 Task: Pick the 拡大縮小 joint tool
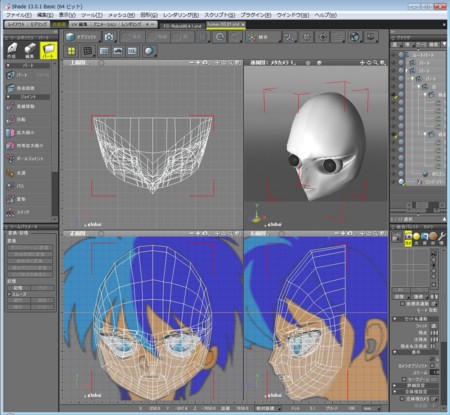coord(28,133)
